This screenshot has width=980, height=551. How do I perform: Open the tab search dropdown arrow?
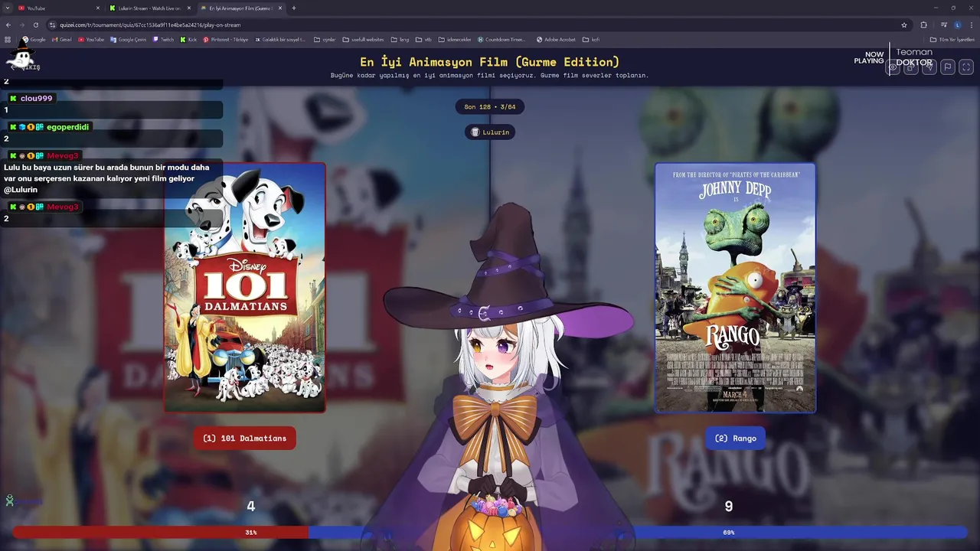[7, 8]
